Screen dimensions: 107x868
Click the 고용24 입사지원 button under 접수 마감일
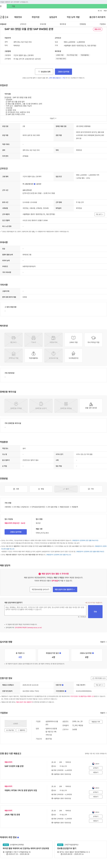[15, 532]
